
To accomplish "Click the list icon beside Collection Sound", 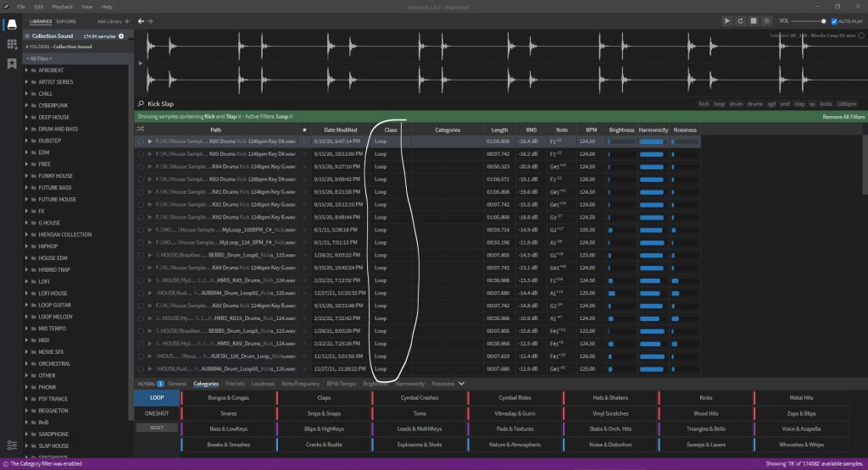I will click(x=27, y=36).
